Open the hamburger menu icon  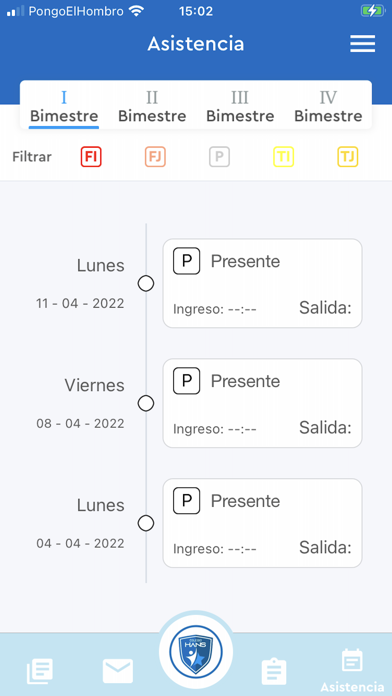pos(362,44)
